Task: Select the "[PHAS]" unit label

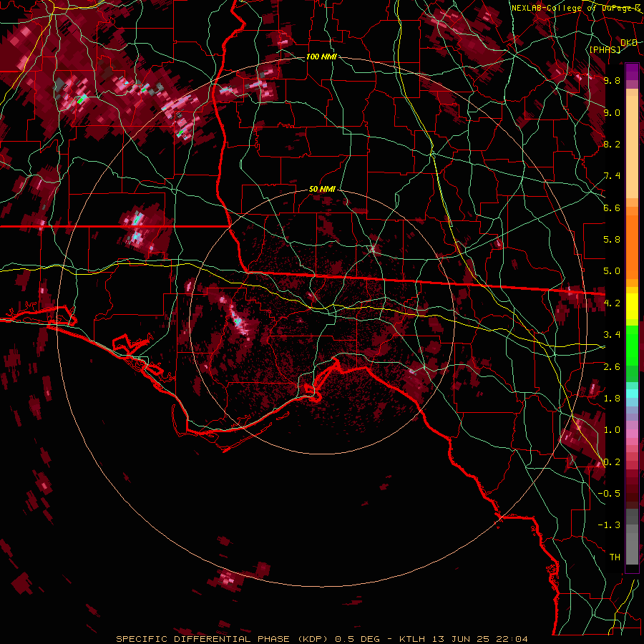Action: [605, 49]
